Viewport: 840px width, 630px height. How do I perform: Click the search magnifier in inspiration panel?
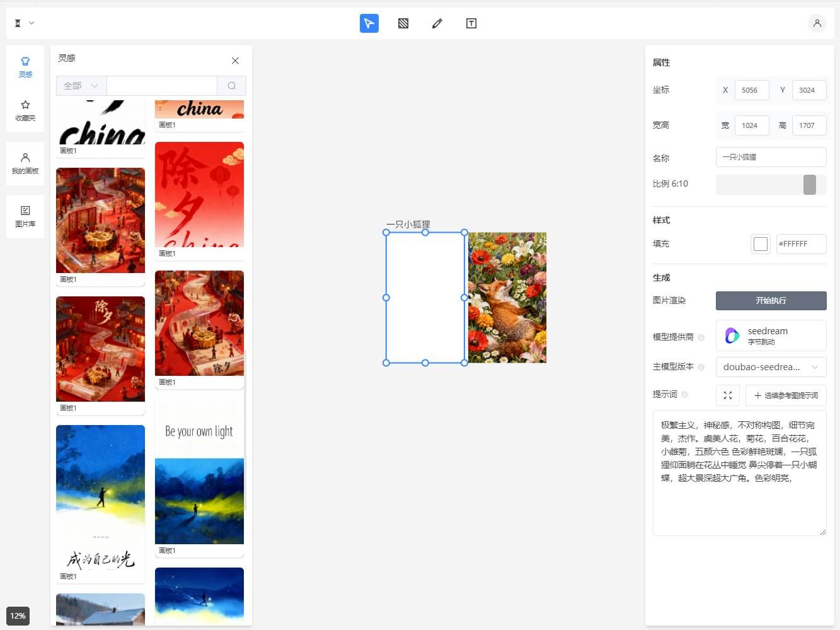tap(231, 86)
